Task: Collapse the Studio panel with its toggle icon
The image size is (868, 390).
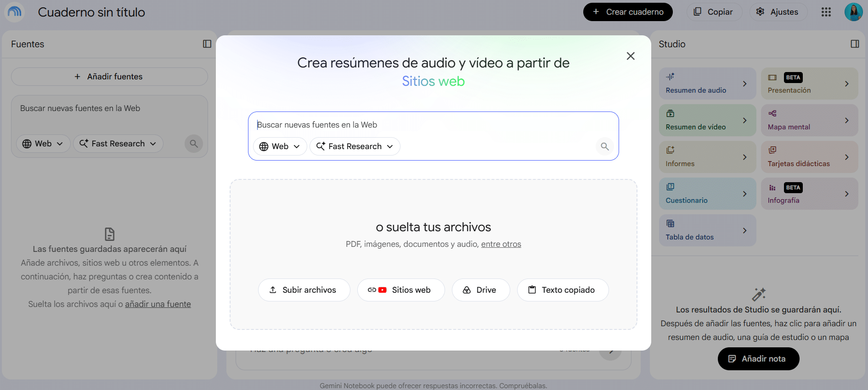Action: [x=855, y=44]
